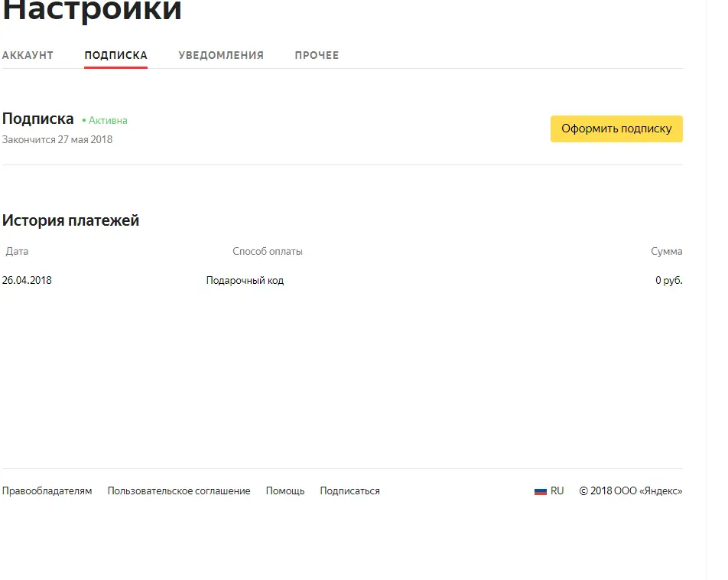Screen dimensions: 728x580
Task: Open the Уведомления tab
Action: pyautogui.click(x=221, y=55)
